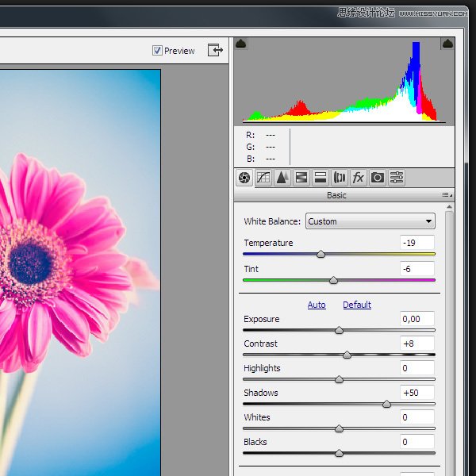The height and width of the screenshot is (476, 476).
Task: Click the Auto link
Action: tap(317, 305)
